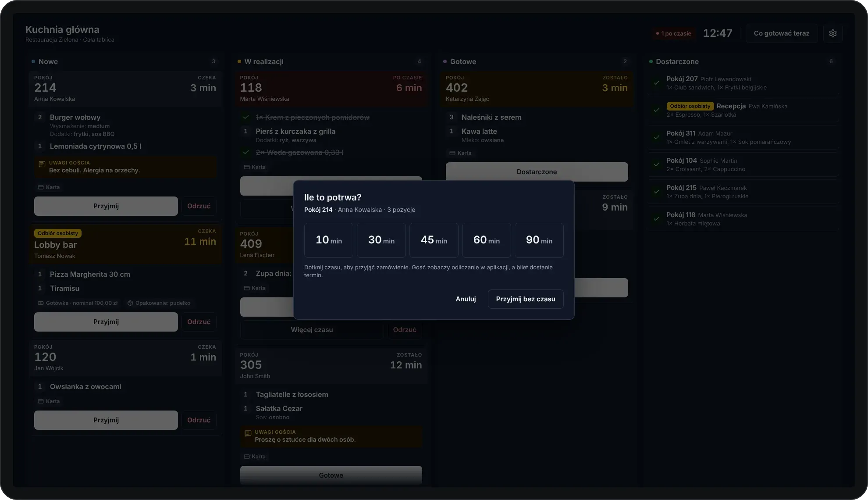Image resolution: width=868 pixels, height=500 pixels.
Task: Reject room 120 order with Odrzuć
Action: pos(199,420)
